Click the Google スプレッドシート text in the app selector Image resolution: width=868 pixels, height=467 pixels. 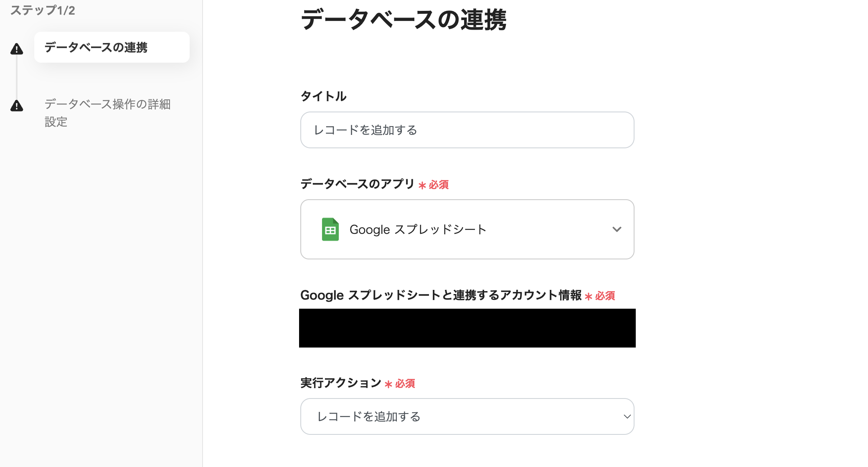click(x=418, y=229)
